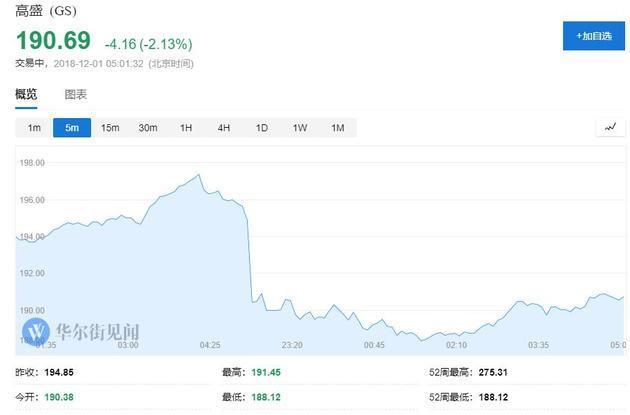Select the 15m interval
Screen dimensions: 630x415
coord(110,128)
